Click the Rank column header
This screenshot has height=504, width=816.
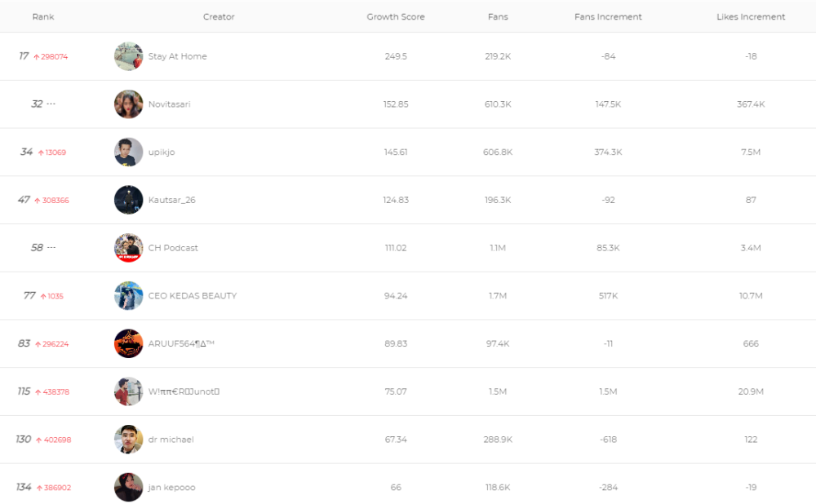click(43, 16)
